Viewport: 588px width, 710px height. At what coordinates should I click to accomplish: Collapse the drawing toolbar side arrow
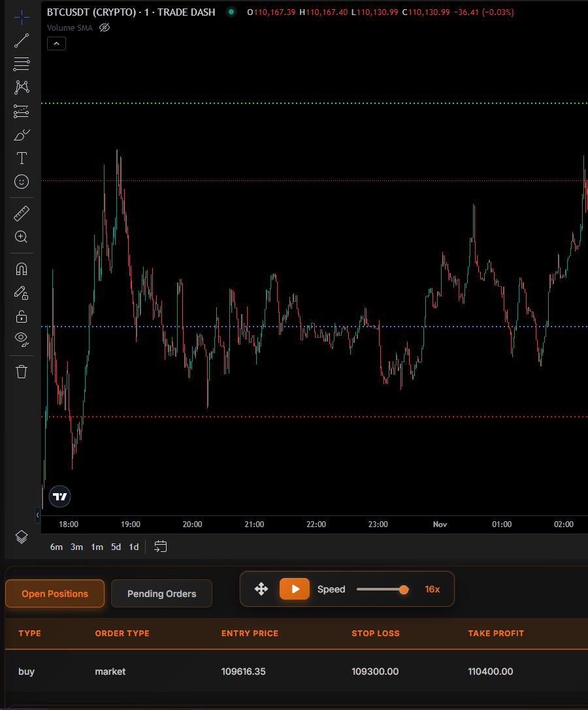click(x=37, y=515)
